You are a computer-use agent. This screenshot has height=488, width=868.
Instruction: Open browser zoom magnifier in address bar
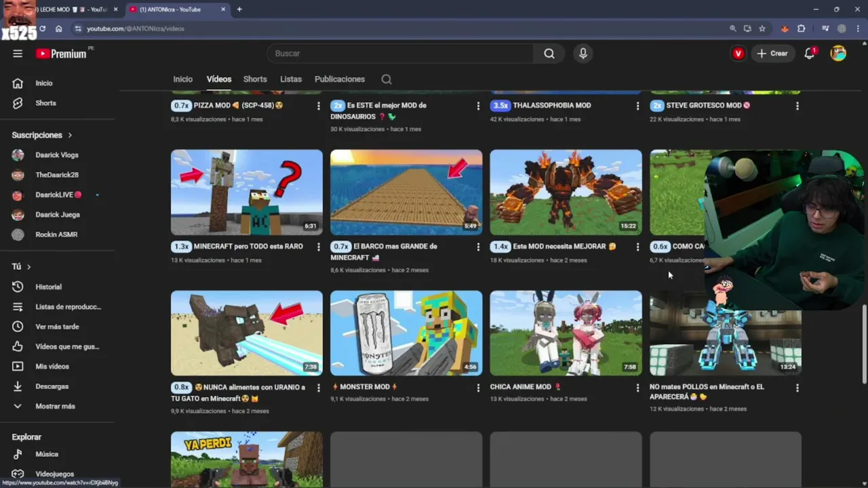(x=732, y=28)
